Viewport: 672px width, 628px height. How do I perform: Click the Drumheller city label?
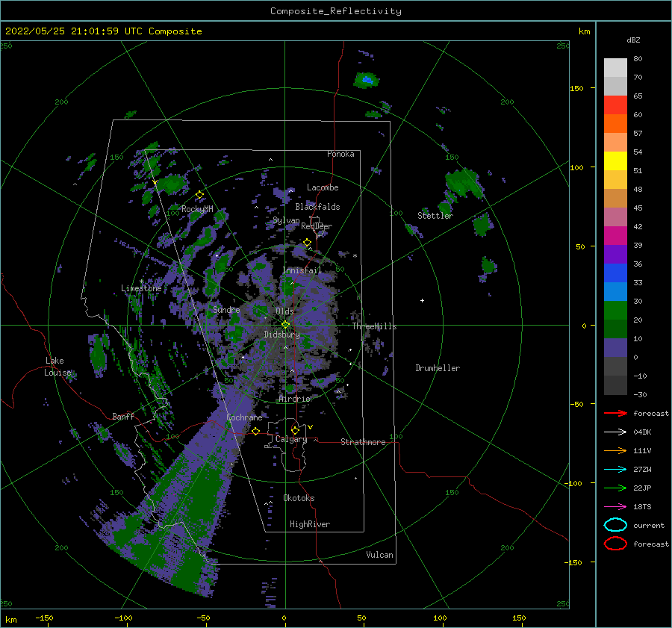click(438, 368)
